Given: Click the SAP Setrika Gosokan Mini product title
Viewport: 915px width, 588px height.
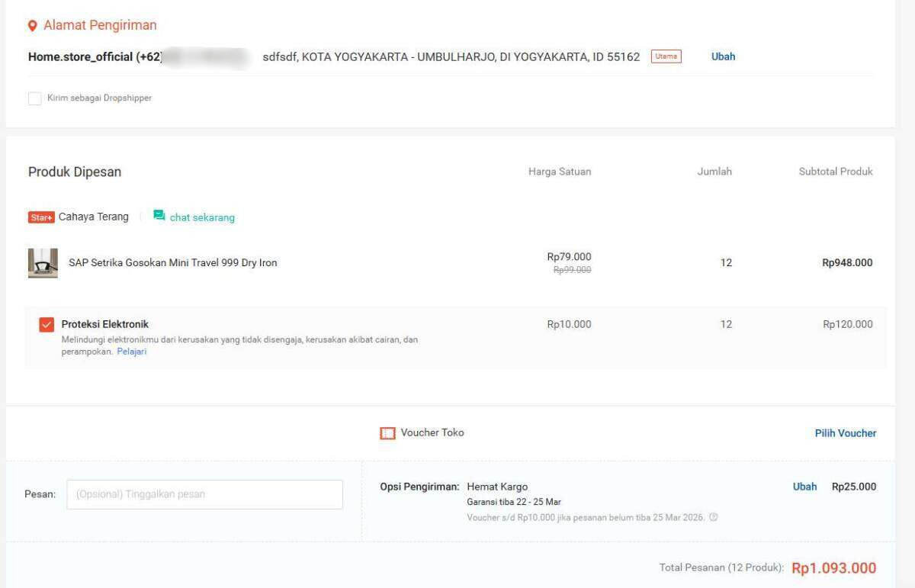Looking at the screenshot, I should tap(173, 263).
